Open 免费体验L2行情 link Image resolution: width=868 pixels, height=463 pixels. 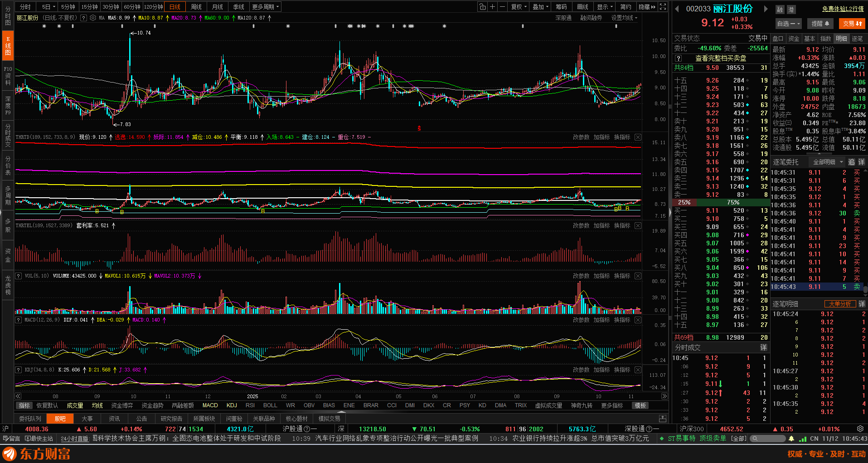843,9
